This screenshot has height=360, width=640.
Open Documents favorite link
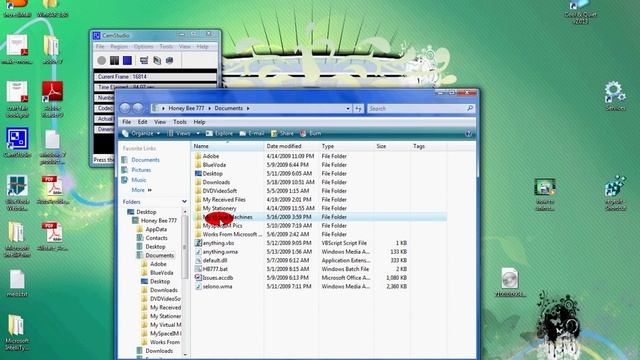145,160
